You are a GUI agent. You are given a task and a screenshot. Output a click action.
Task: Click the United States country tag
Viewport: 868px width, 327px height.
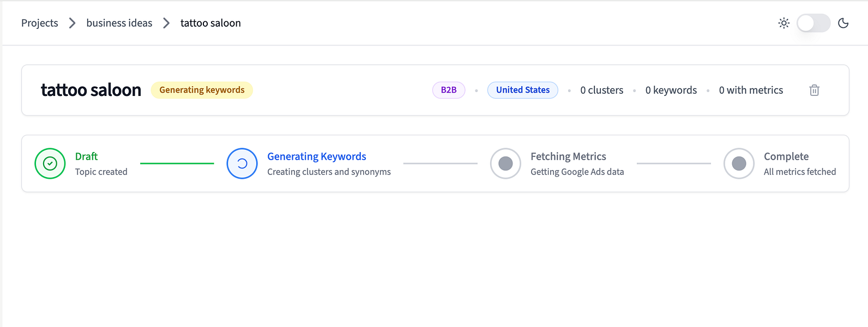point(523,90)
